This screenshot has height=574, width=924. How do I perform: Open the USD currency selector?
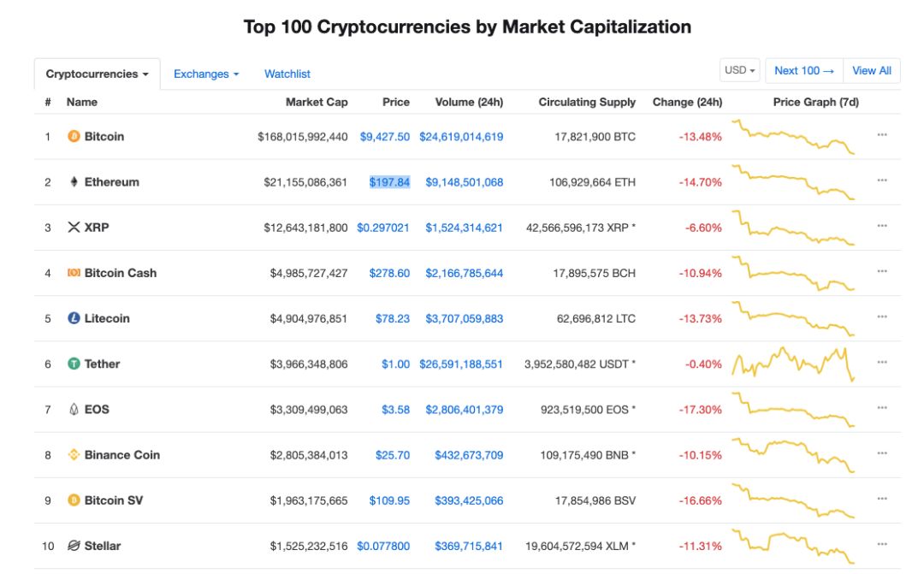(740, 70)
